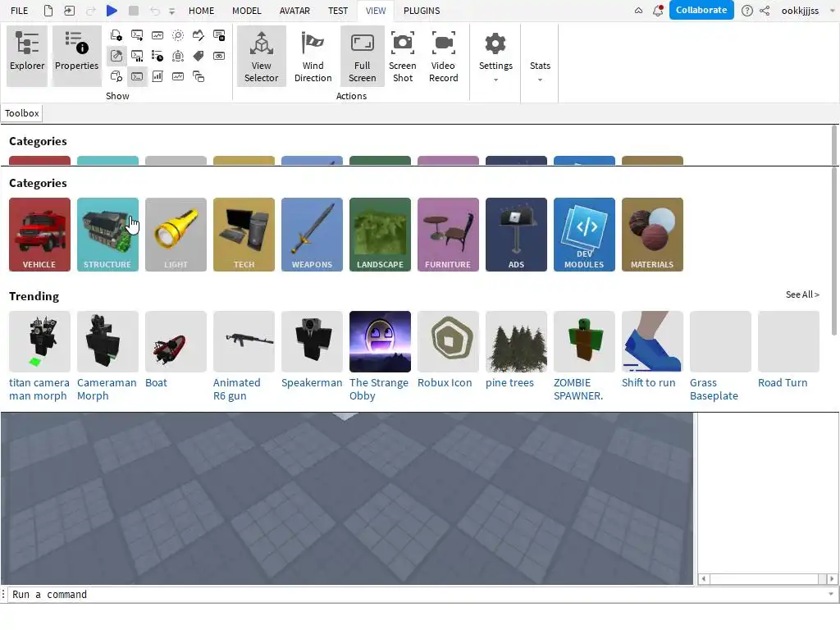This screenshot has height=630, width=840.
Task: Toggle the View Selector
Action: pos(262,56)
